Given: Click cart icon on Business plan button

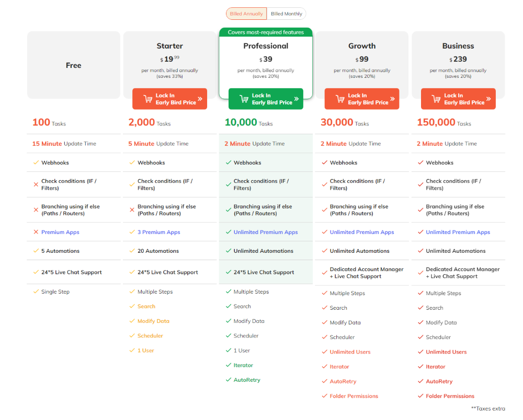Looking at the screenshot, I should (436, 99).
